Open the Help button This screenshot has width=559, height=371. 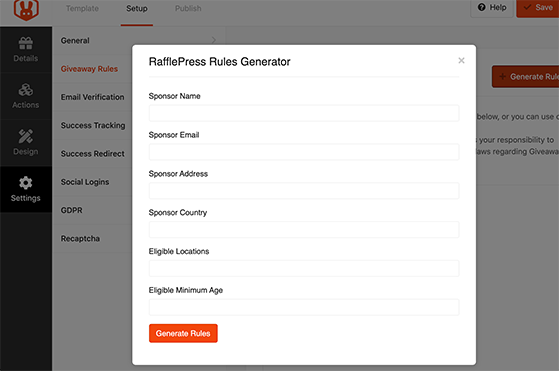[x=492, y=8]
